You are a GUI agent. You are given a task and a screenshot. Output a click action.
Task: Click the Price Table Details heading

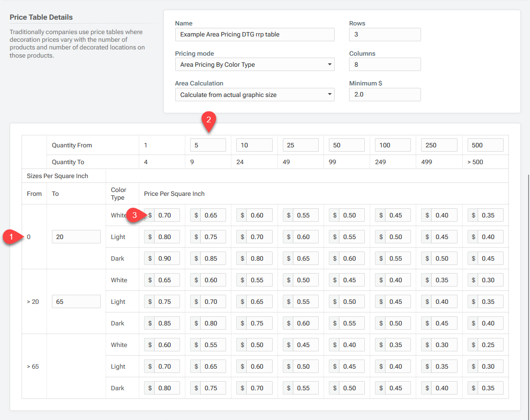(41, 17)
